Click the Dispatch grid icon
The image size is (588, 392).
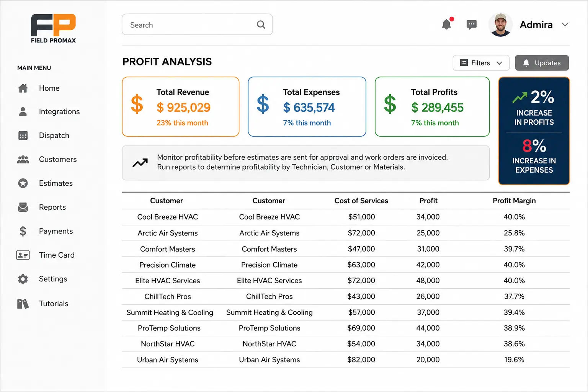(x=23, y=136)
